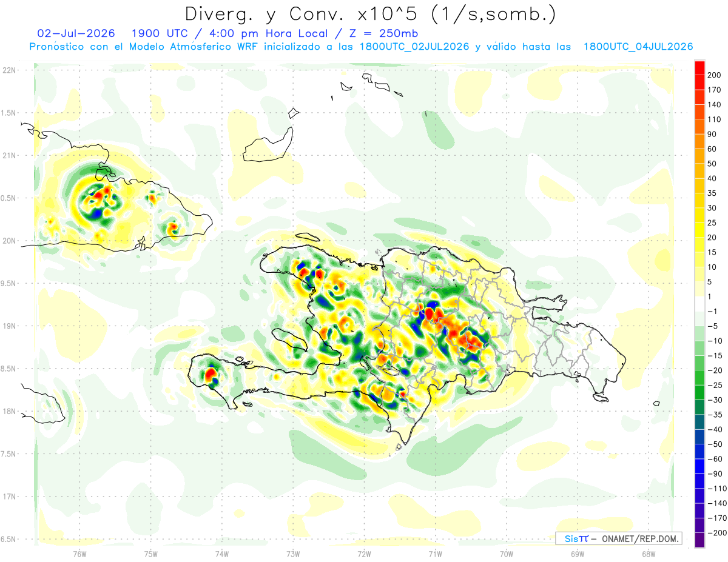Click the "17N" latitude label

9,497
